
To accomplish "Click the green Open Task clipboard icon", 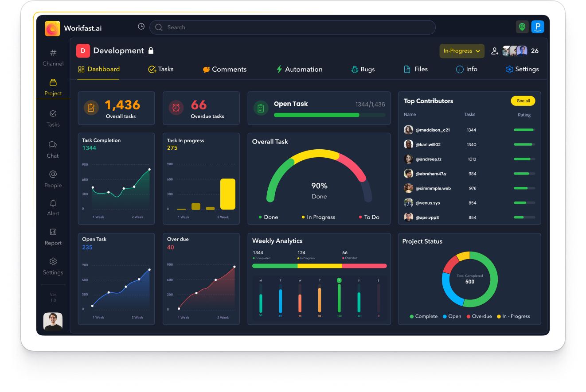I will click(x=261, y=108).
